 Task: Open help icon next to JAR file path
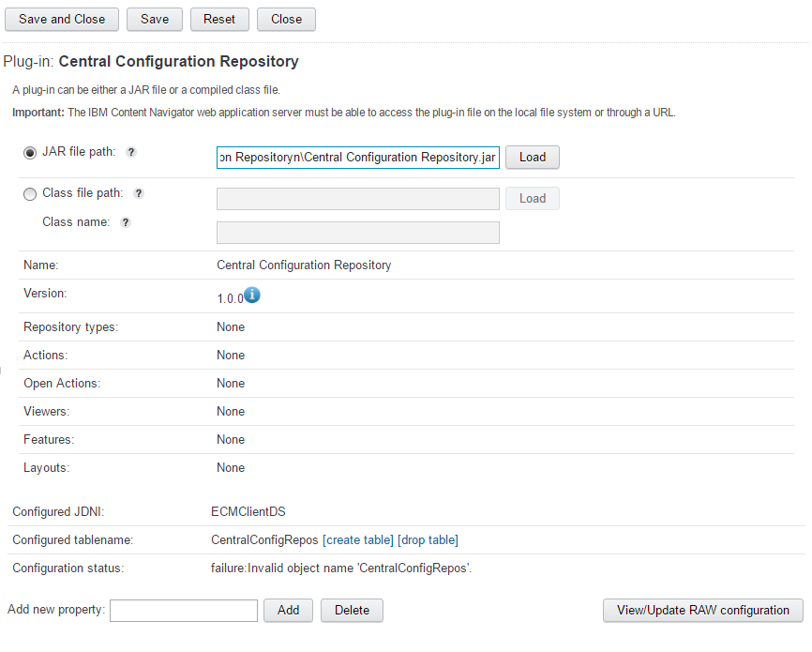pyautogui.click(x=131, y=152)
